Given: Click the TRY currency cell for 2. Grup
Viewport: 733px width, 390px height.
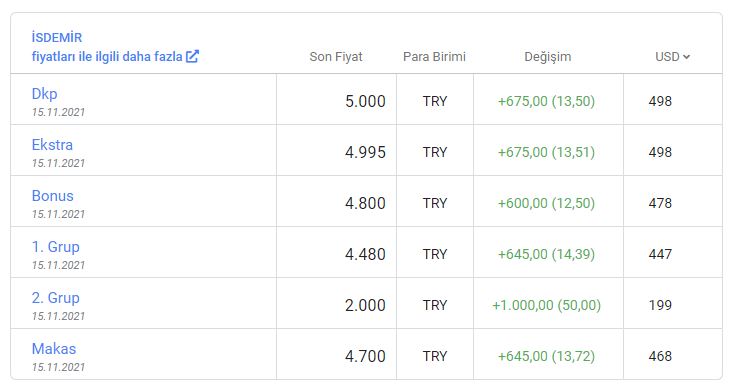Looking at the screenshot, I should pos(435,305).
